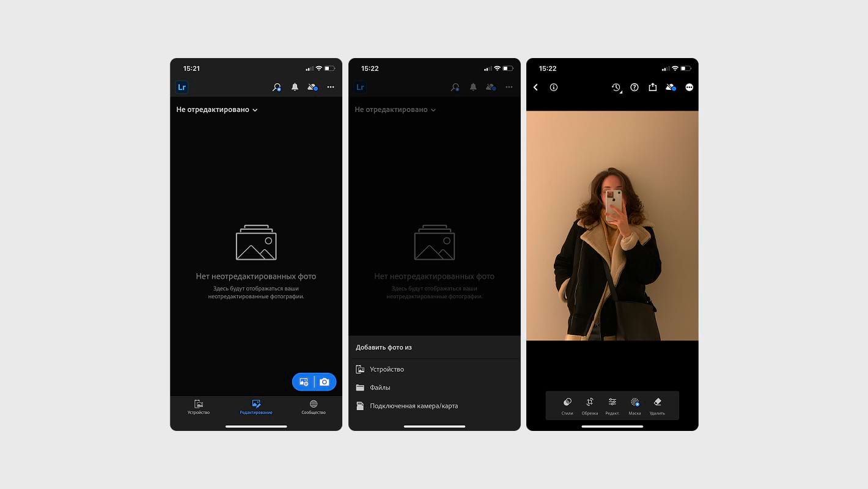This screenshot has width=868, height=489.
Task: Choose the Удалить eraser tool
Action: pos(657,405)
